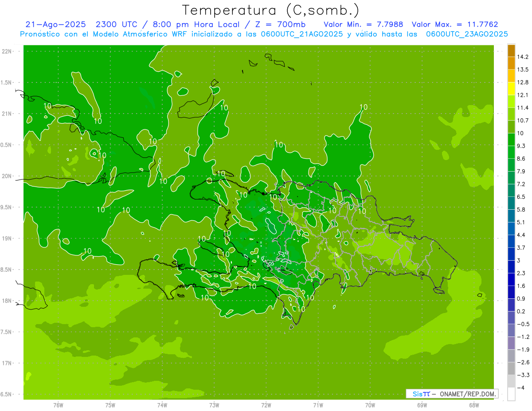Click the "18N" latitude label
532x411 pixels.
(x=8, y=301)
